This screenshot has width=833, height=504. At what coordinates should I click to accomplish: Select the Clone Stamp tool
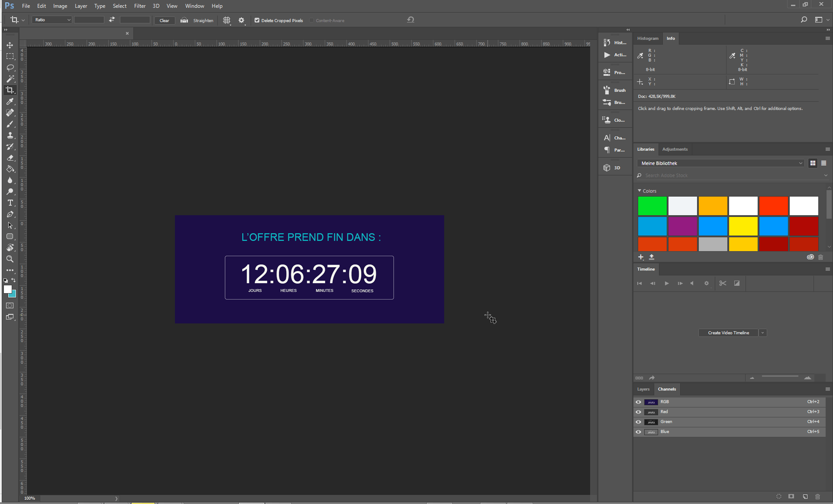click(x=10, y=135)
